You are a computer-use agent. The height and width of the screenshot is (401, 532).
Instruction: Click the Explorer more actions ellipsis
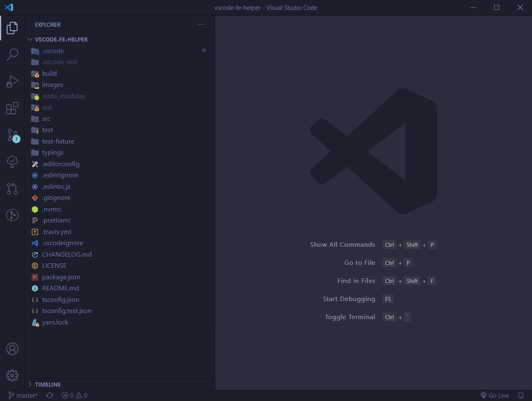201,24
